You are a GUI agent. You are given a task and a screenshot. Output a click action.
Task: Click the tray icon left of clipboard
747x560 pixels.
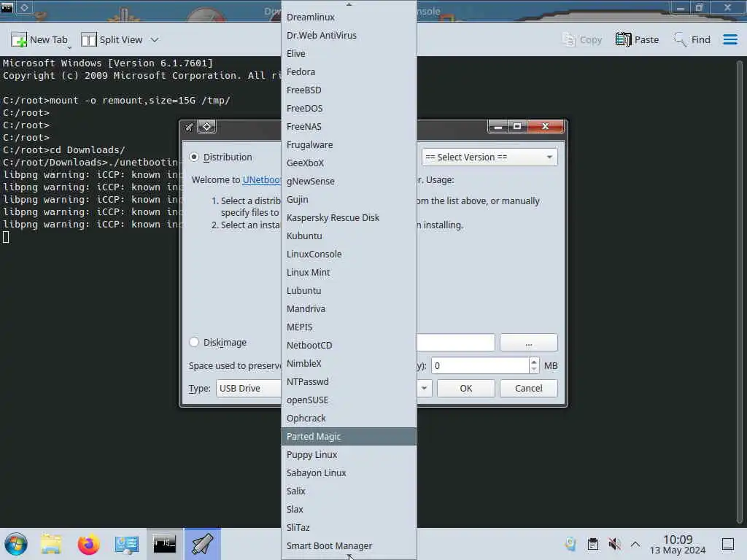[x=570, y=544]
